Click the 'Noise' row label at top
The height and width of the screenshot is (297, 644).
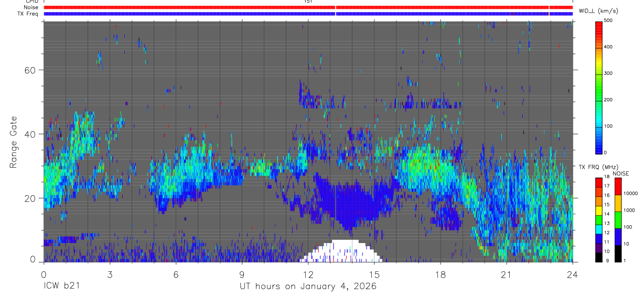[32, 7]
